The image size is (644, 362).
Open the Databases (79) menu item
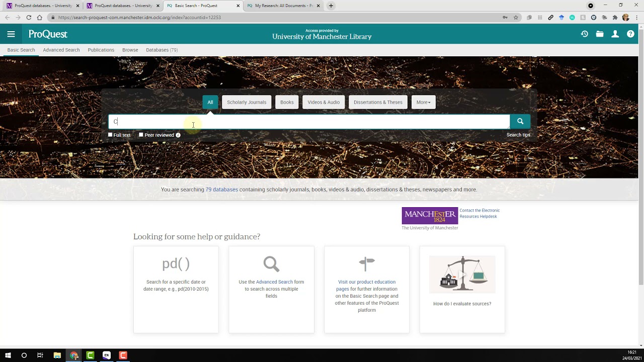click(162, 50)
